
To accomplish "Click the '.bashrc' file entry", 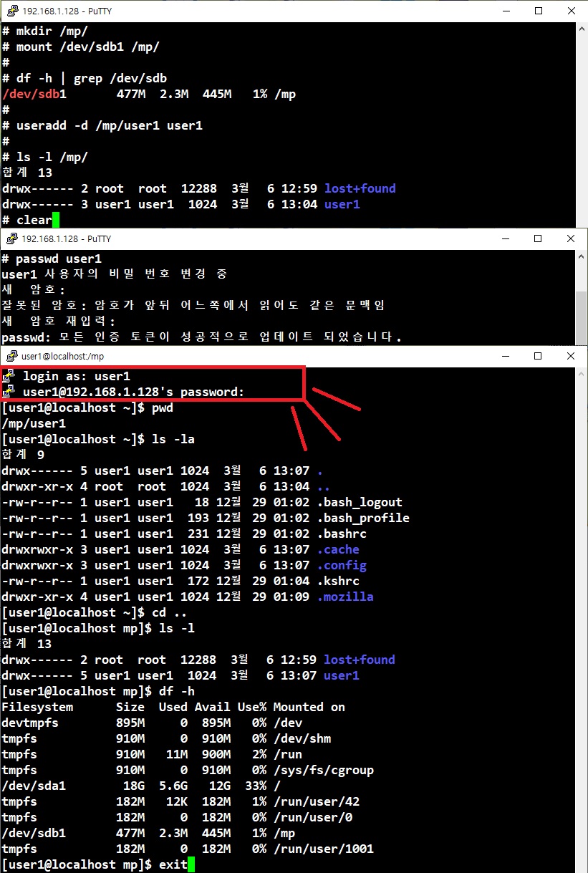I will (x=342, y=534).
